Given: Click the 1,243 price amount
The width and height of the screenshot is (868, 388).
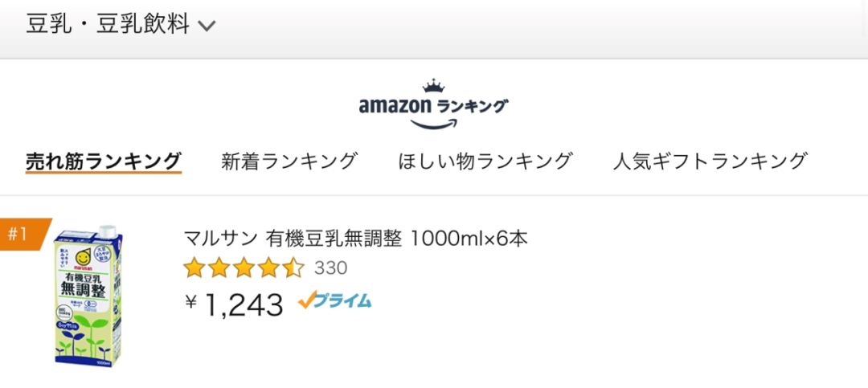Looking at the screenshot, I should 244,304.
